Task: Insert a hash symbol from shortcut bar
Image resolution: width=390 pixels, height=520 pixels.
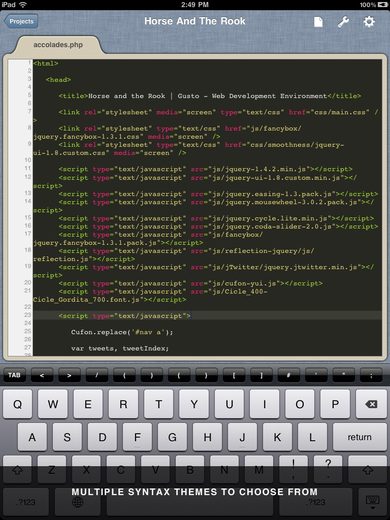Action: (288, 375)
